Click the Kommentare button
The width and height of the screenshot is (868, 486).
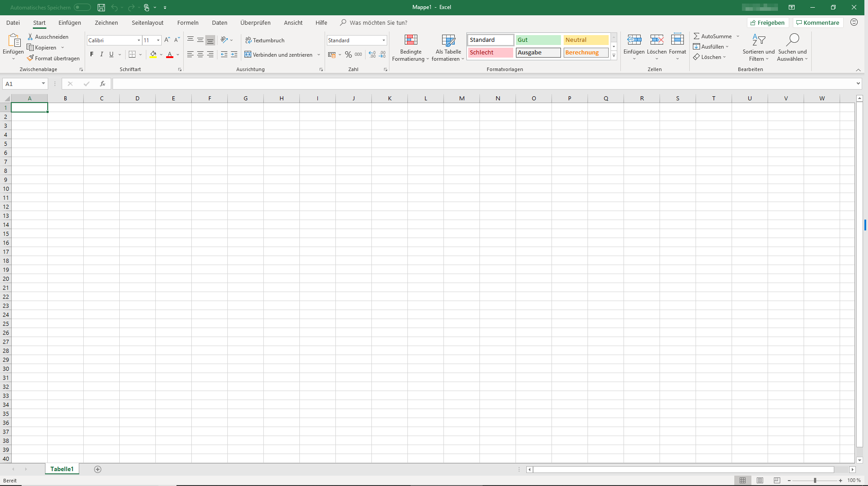[x=818, y=22]
